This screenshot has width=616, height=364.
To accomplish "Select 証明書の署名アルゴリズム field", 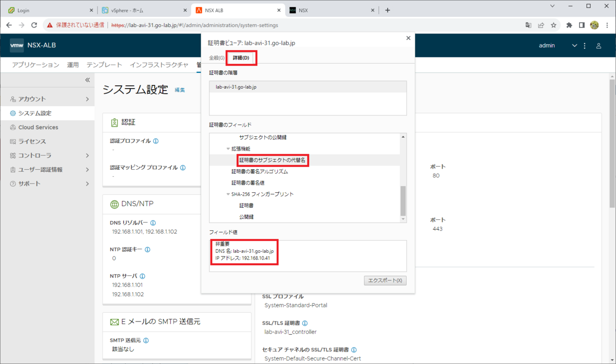I will click(x=259, y=172).
